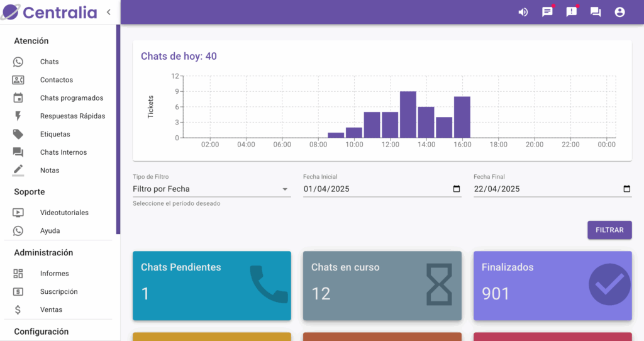The image size is (644, 341).
Task: Open the Fecha Final calendar picker
Action: (x=626, y=189)
